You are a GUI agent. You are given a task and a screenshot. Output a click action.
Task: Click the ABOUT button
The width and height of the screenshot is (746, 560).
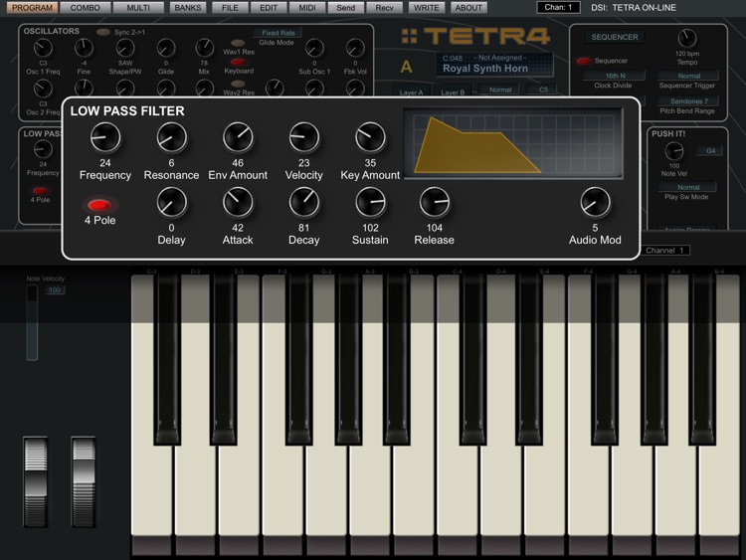468,8
